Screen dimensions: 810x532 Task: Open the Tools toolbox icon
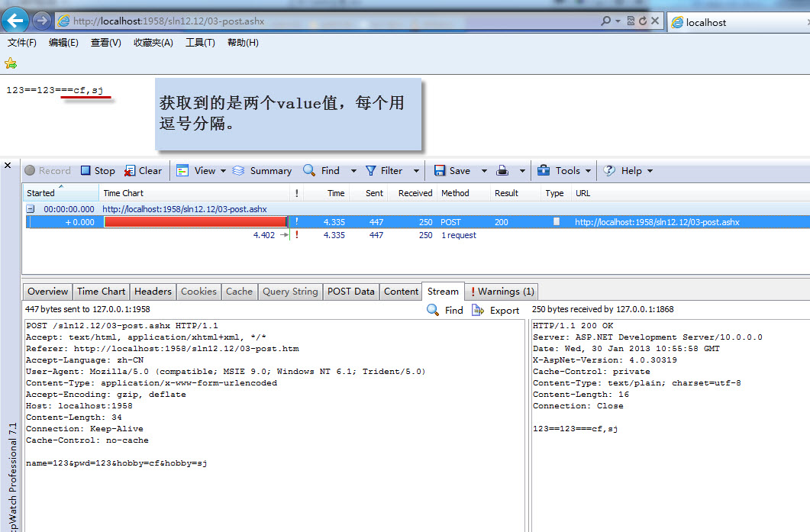point(544,170)
